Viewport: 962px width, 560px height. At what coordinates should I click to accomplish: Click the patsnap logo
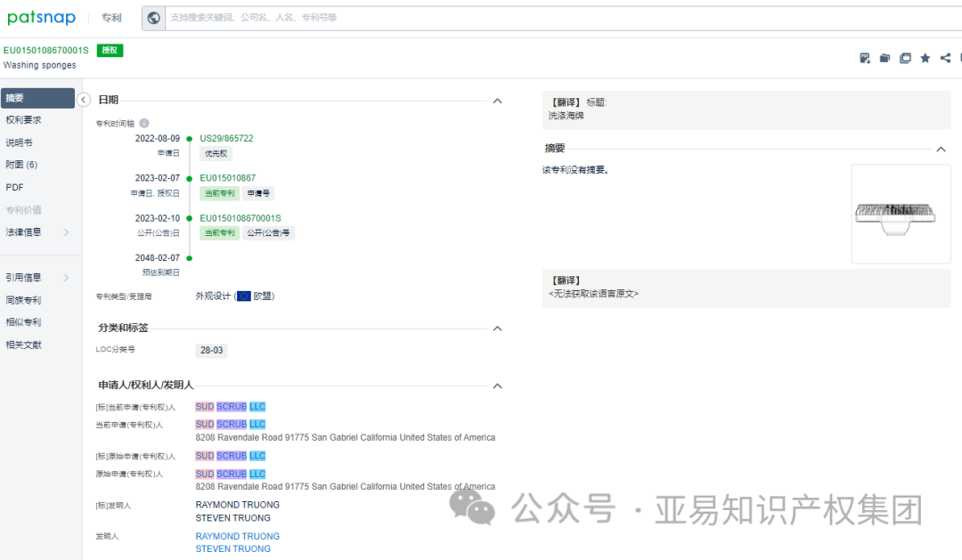click(x=41, y=18)
